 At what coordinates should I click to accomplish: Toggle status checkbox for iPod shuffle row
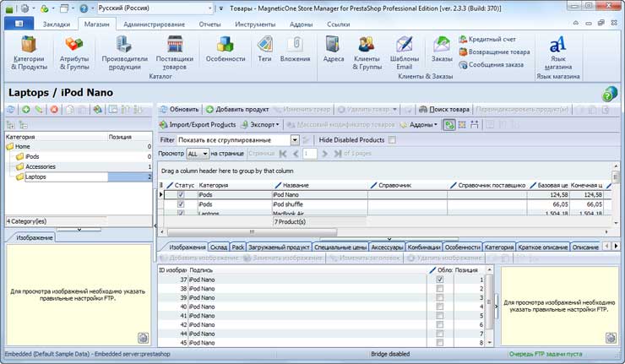[x=181, y=204]
